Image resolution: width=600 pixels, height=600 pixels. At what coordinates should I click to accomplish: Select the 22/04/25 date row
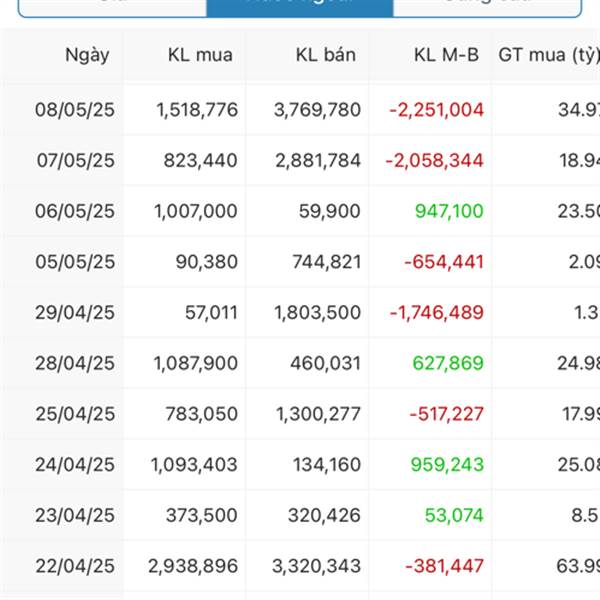click(x=300, y=566)
